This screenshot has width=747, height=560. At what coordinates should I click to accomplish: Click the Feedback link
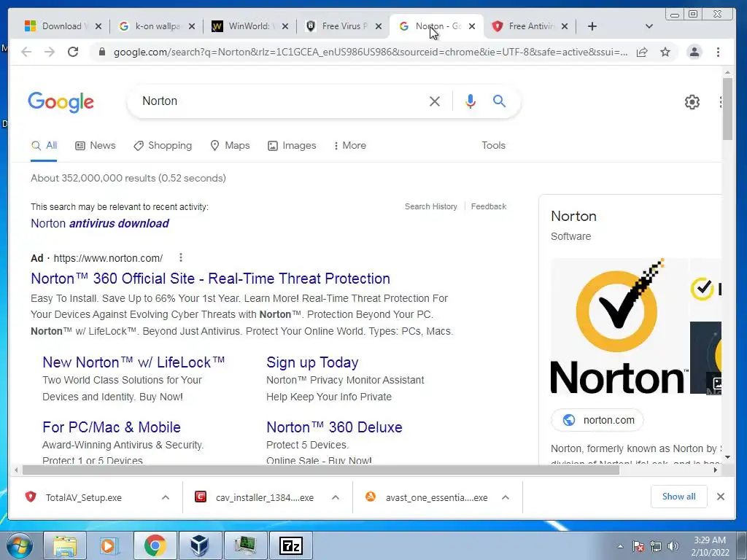click(488, 206)
